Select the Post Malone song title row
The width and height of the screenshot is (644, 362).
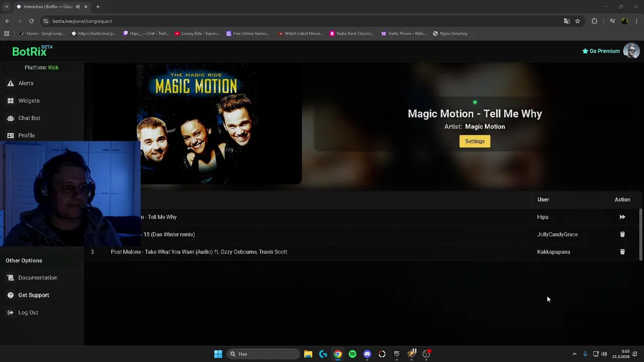(x=199, y=252)
